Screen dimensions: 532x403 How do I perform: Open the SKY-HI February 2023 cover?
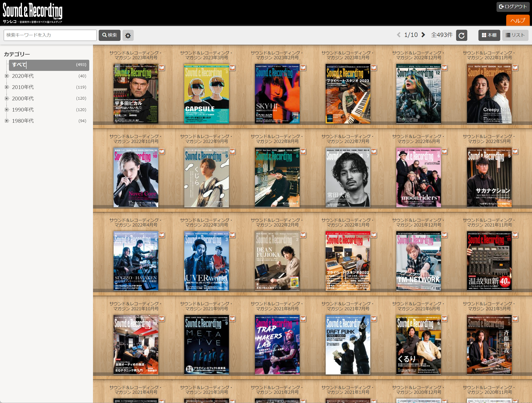click(x=277, y=94)
